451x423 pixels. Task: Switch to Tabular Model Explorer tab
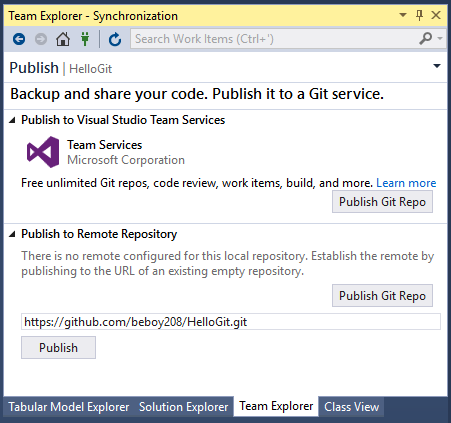pos(69,407)
